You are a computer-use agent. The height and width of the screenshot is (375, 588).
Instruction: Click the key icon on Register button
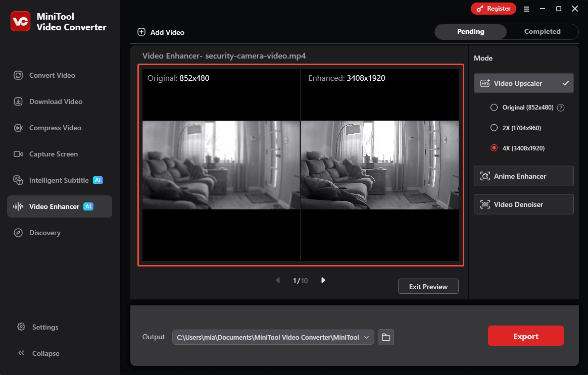[479, 9]
